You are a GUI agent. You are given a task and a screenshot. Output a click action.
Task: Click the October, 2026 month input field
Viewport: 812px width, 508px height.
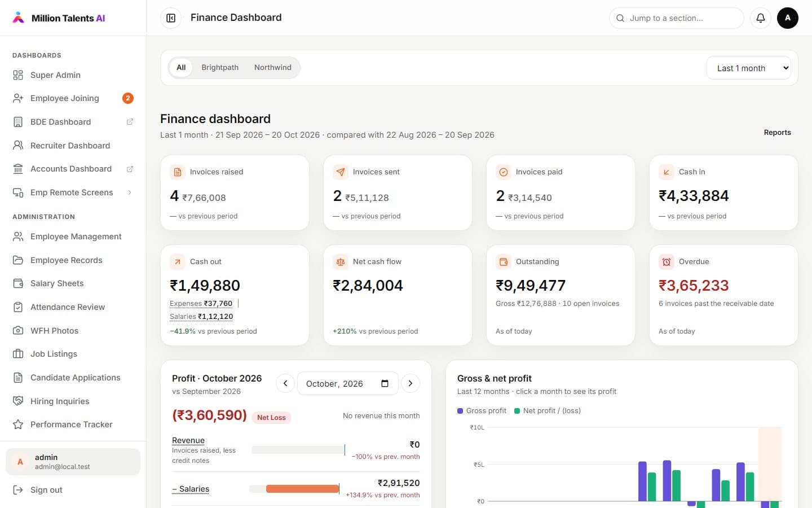(347, 384)
